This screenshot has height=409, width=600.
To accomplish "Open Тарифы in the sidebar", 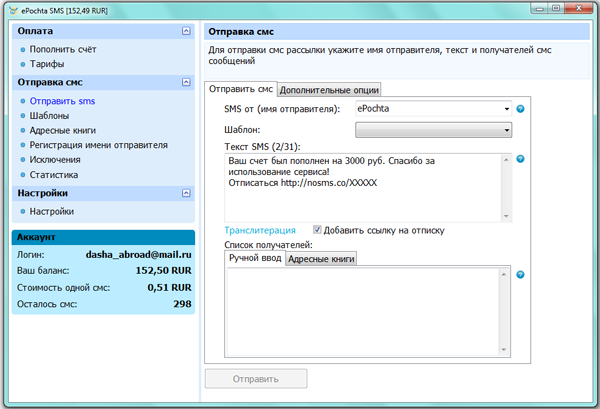I will [x=48, y=64].
